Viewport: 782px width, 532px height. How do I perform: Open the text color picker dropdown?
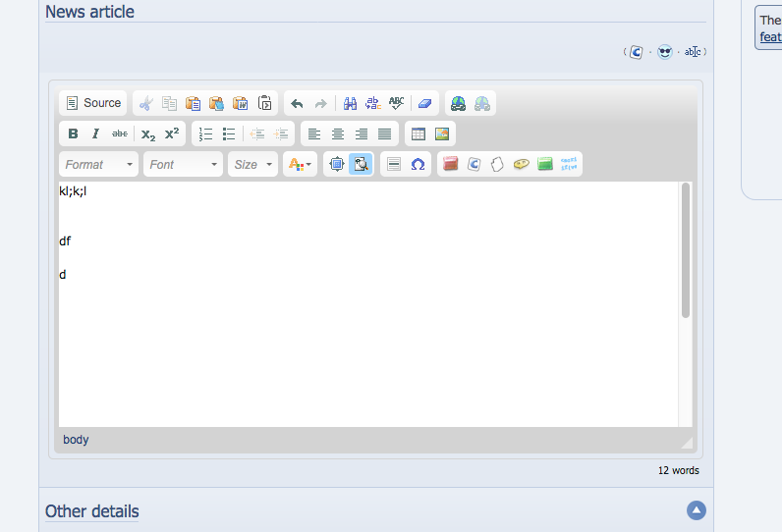(300, 164)
